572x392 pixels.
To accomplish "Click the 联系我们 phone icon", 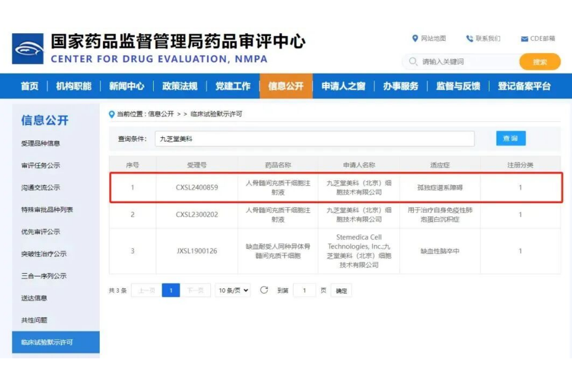I will [469, 39].
